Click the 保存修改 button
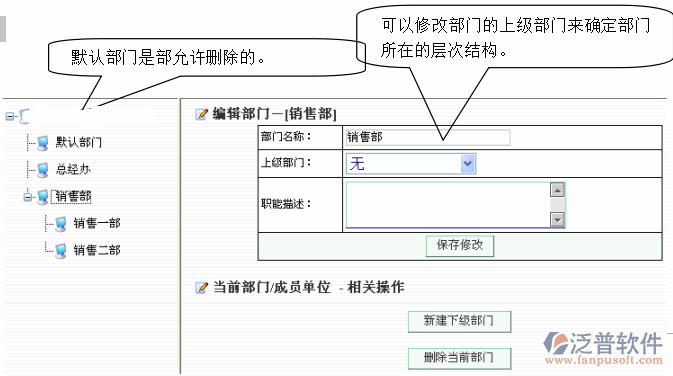The height and width of the screenshot is (376, 673). (x=460, y=246)
